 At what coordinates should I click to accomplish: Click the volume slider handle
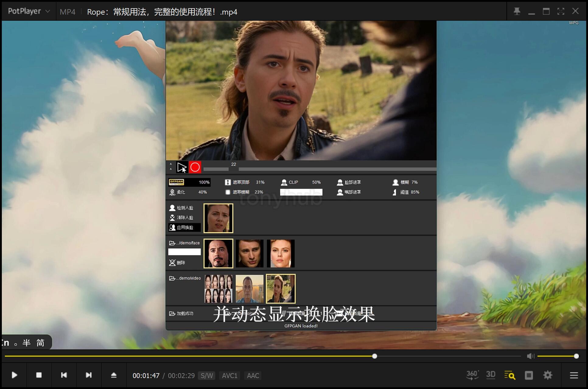click(x=576, y=356)
